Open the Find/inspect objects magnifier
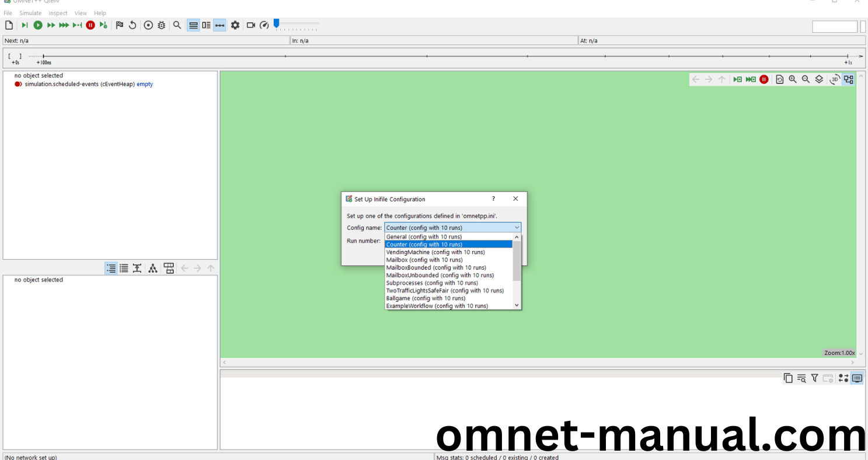This screenshot has width=868, height=460. click(x=177, y=25)
